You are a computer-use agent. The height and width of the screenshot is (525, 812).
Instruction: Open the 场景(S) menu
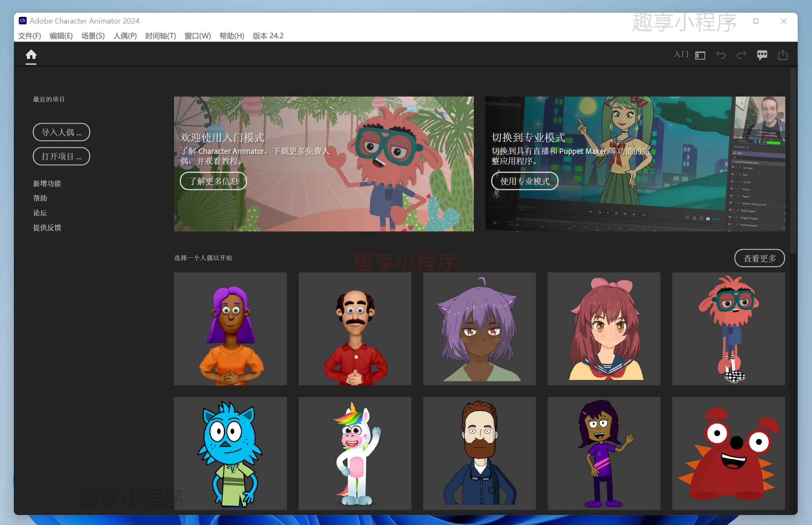tap(93, 36)
